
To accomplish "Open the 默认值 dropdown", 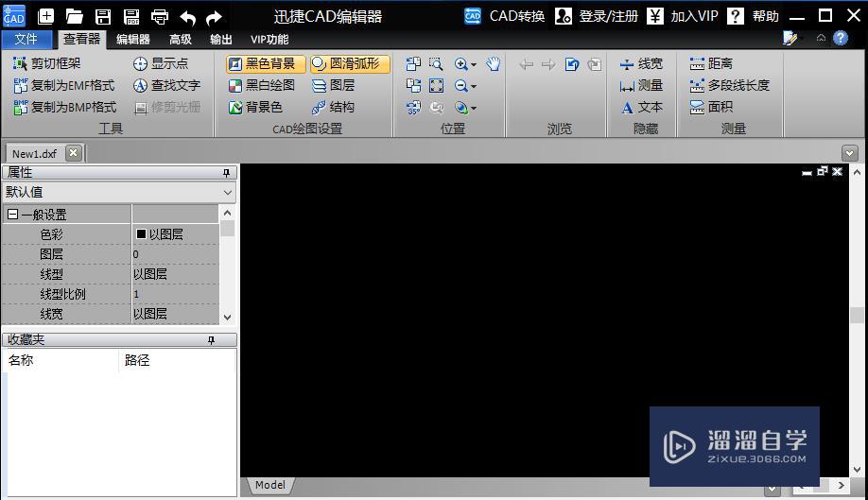I will pyautogui.click(x=119, y=192).
